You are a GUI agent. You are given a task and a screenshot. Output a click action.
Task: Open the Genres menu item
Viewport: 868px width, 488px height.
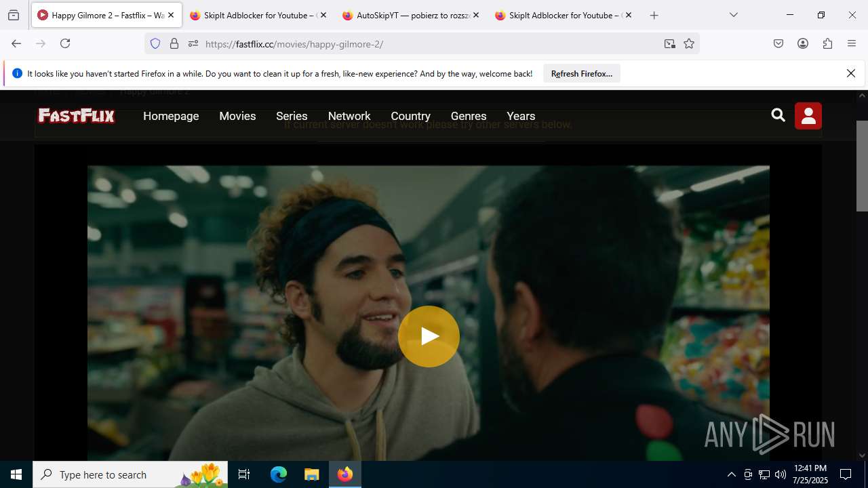pos(469,116)
